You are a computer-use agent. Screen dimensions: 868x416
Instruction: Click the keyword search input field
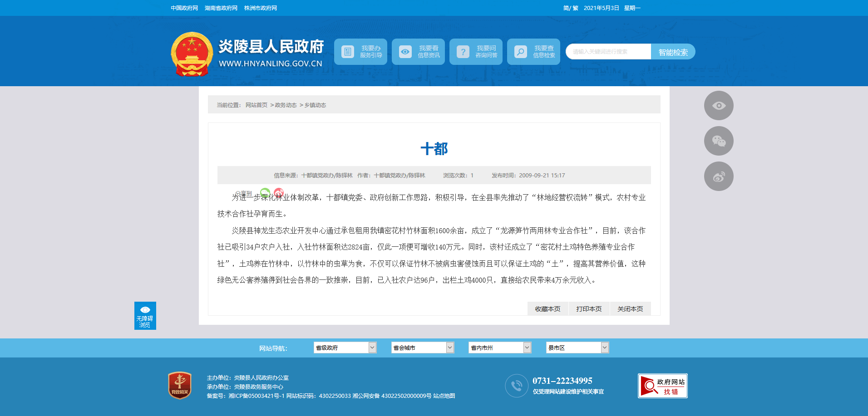(x=608, y=52)
